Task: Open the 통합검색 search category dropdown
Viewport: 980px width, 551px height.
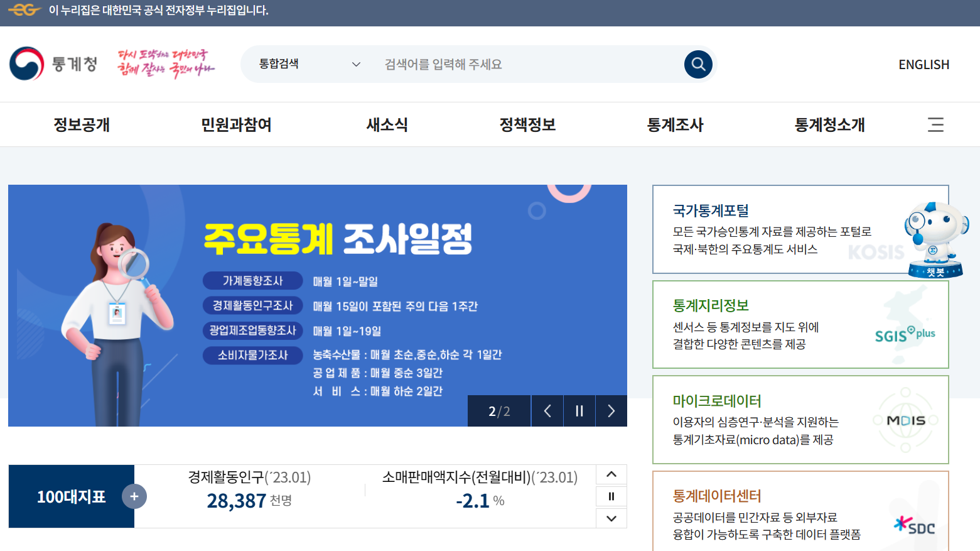Action: [308, 63]
